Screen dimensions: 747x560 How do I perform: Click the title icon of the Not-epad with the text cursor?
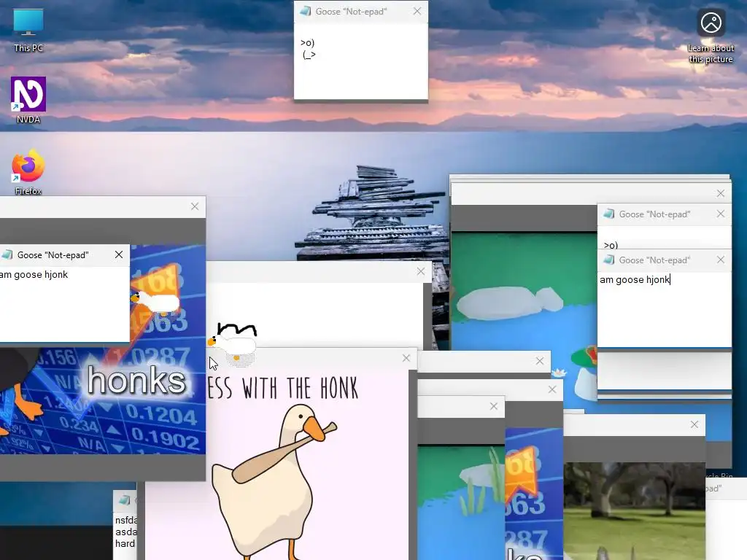609,260
